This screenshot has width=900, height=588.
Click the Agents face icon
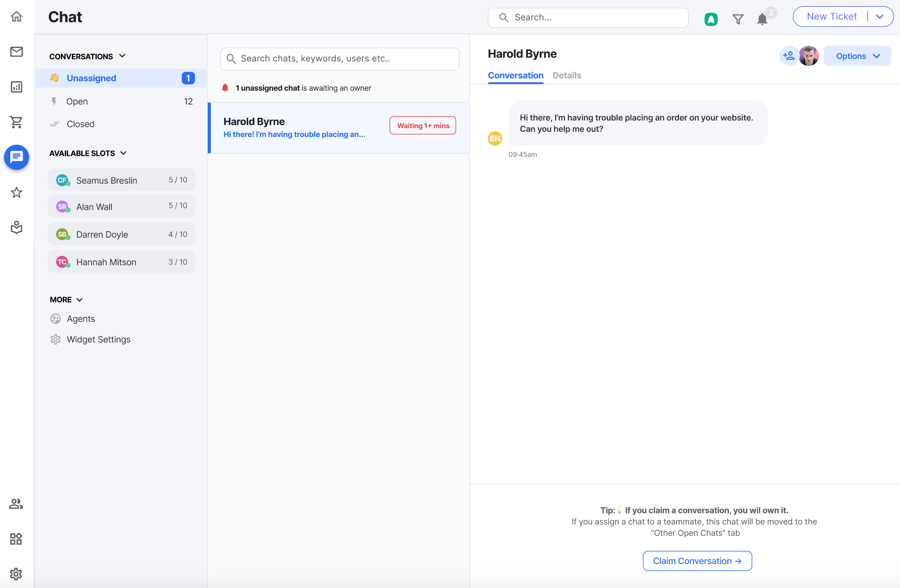coord(55,319)
